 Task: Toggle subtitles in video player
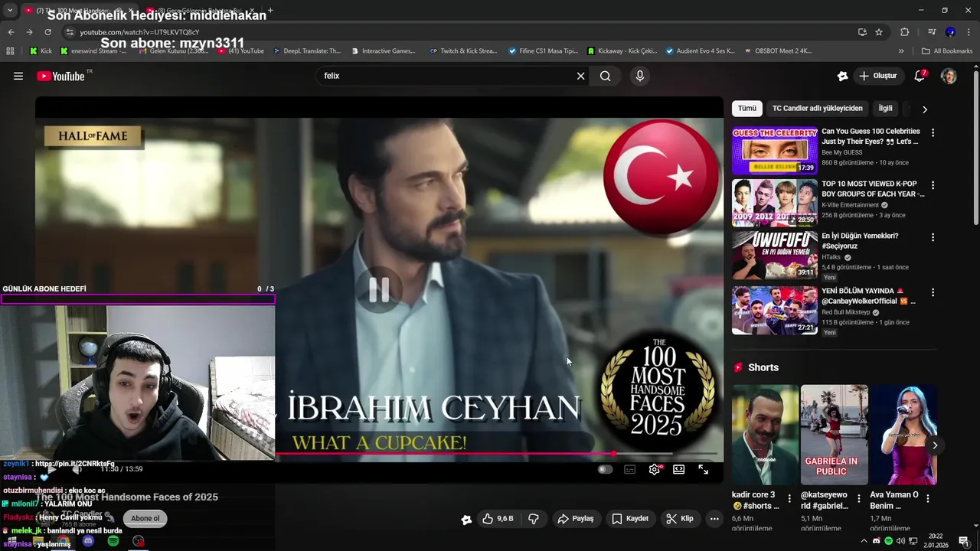pos(629,469)
